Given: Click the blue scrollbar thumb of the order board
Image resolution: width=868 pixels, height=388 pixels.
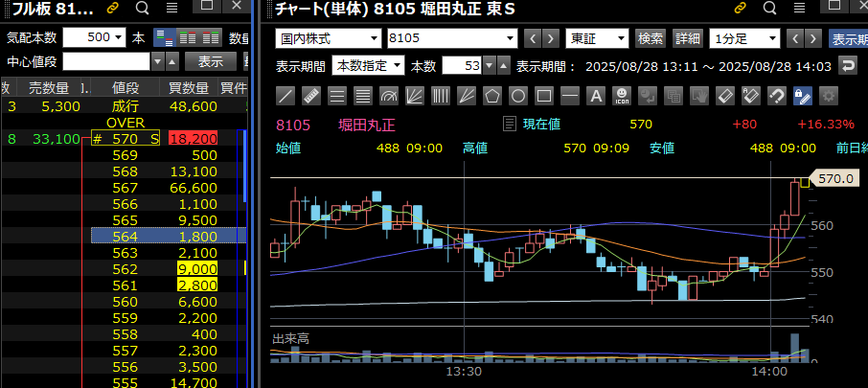Looking at the screenshot, I should pyautogui.click(x=246, y=166).
